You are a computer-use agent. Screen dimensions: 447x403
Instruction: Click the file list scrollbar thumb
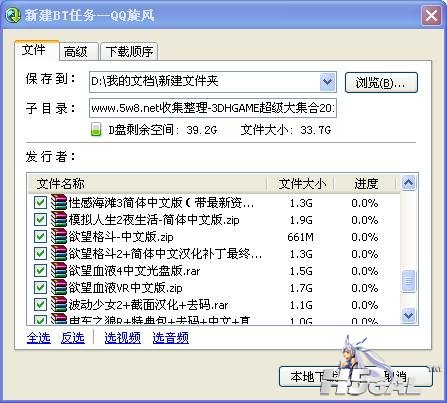tap(409, 281)
